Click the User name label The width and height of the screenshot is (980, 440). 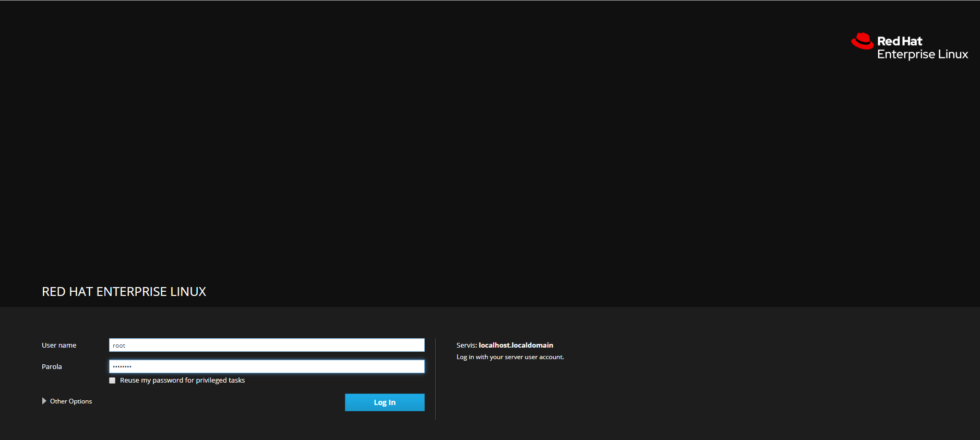[x=59, y=345]
